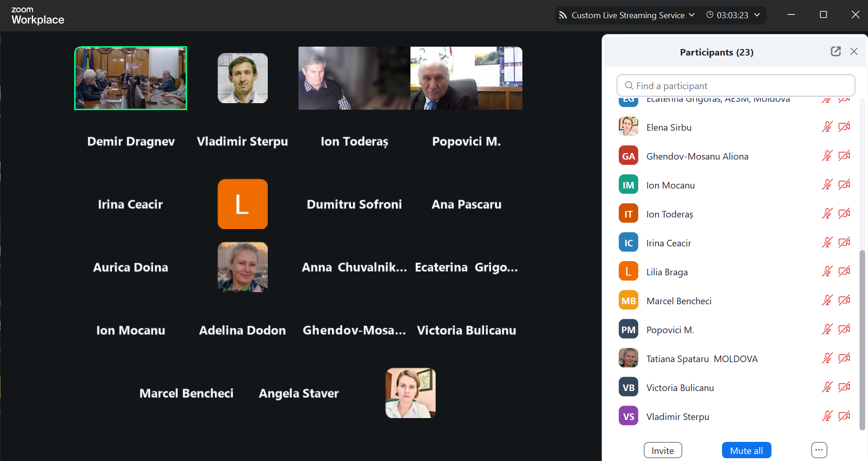
Task: Click Ghendov-Mosanu Aliona's GA avatar
Action: pyautogui.click(x=628, y=156)
